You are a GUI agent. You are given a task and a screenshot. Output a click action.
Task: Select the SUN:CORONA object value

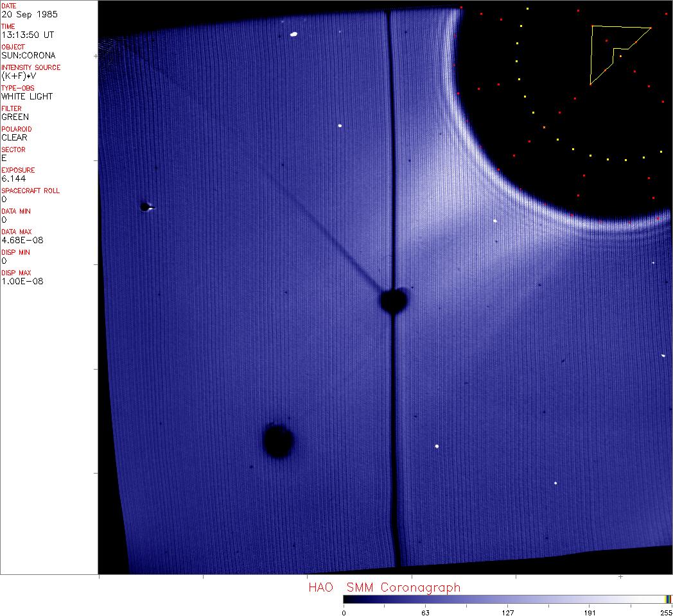[28, 55]
